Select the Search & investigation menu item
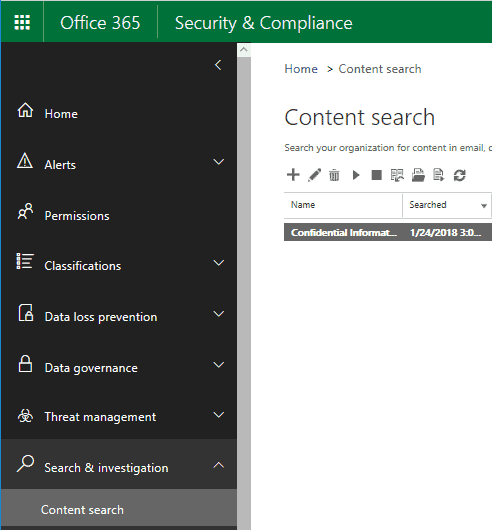 click(x=106, y=468)
